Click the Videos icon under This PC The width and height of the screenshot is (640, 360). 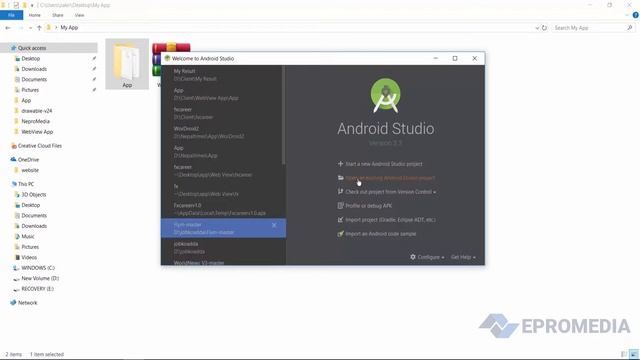[x=17, y=257]
